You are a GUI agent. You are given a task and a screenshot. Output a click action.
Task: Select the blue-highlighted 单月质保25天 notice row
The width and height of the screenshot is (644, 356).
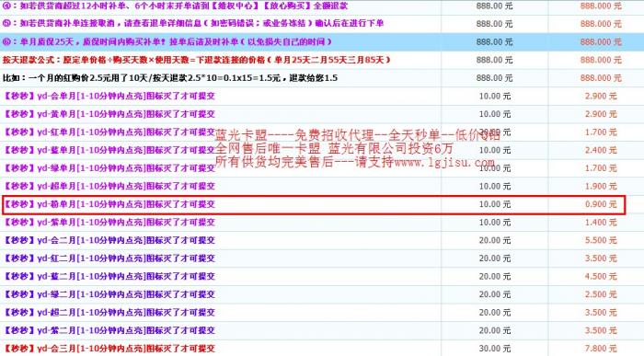[322, 42]
